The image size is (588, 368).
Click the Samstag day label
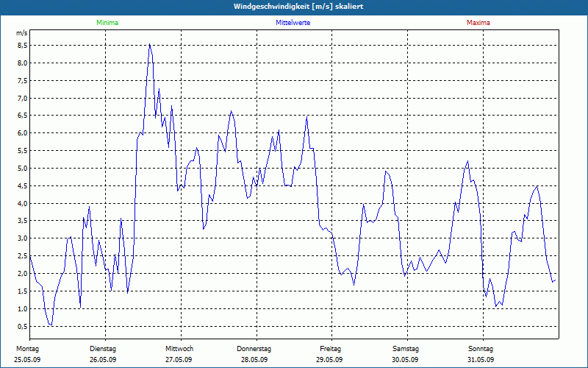click(406, 349)
